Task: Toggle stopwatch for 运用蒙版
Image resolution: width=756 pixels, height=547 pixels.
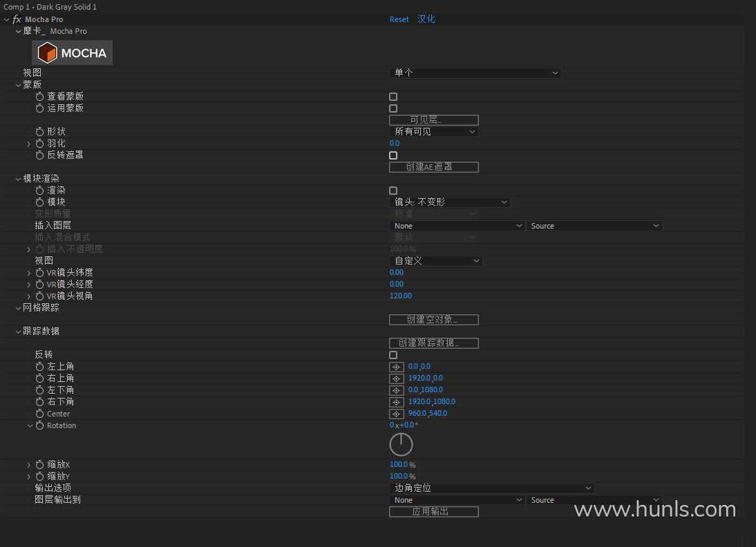Action: click(39, 108)
